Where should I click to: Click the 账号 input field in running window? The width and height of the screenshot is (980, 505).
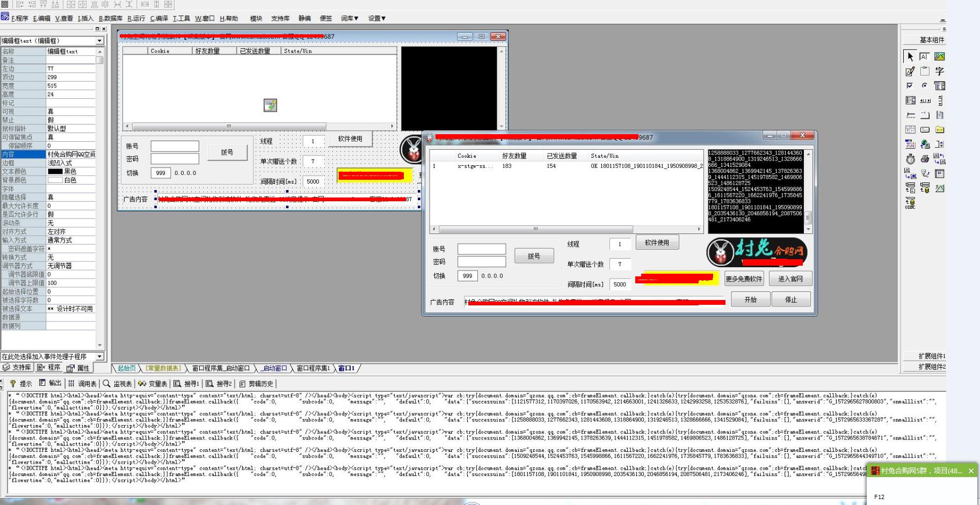[482, 249]
